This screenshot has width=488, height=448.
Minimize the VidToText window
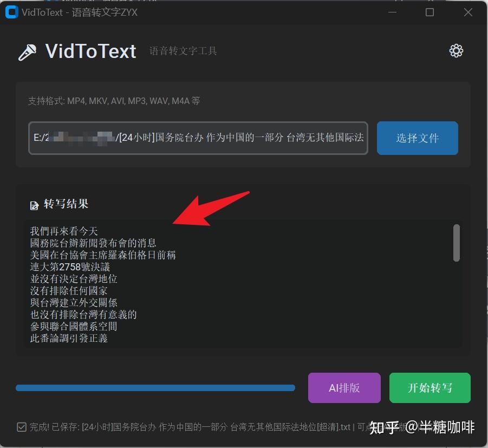(x=392, y=12)
